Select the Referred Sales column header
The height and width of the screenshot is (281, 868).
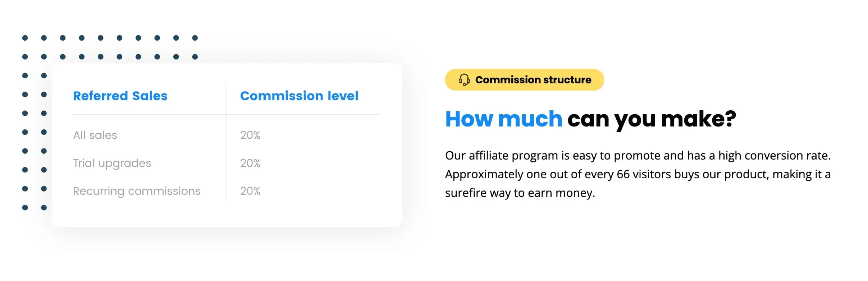120,96
